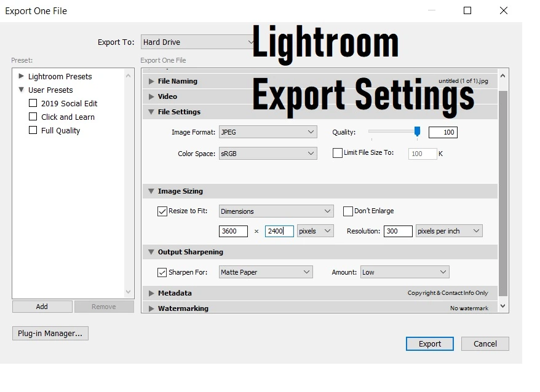Image resolution: width=540 pixels, height=392 pixels.
Task: Open the sharpening Amount dropdown
Action: pyautogui.click(x=405, y=272)
